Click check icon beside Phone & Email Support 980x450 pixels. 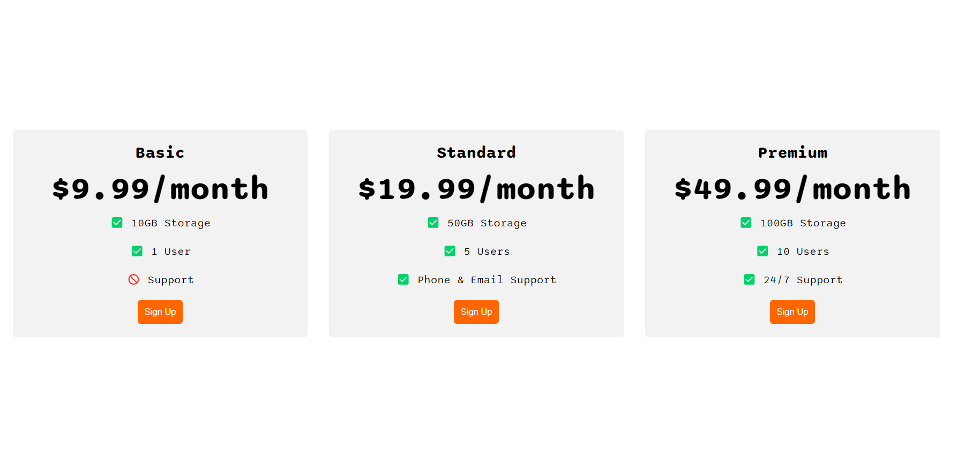point(403,279)
